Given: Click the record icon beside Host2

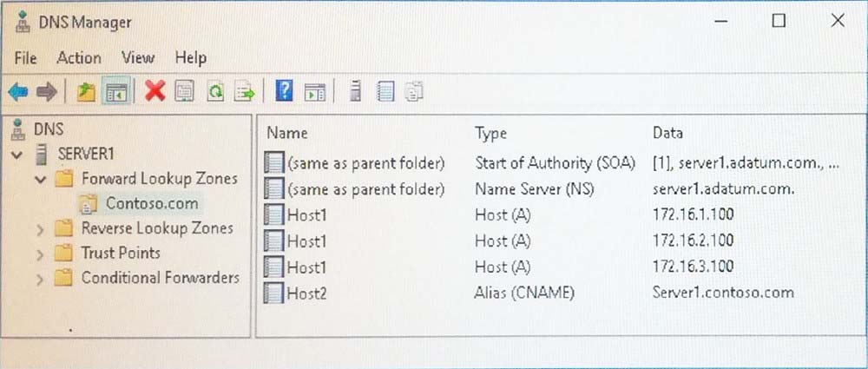Looking at the screenshot, I should (274, 293).
